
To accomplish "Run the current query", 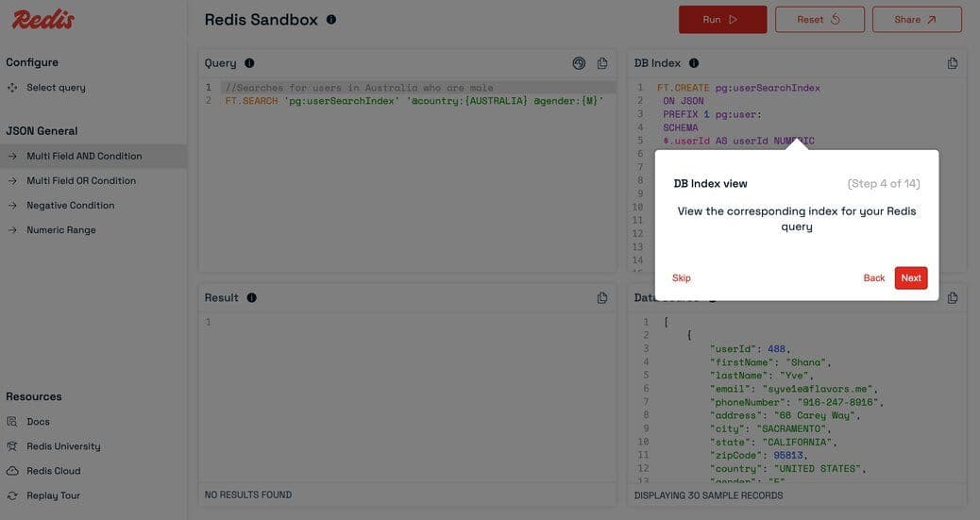I will coord(722,20).
